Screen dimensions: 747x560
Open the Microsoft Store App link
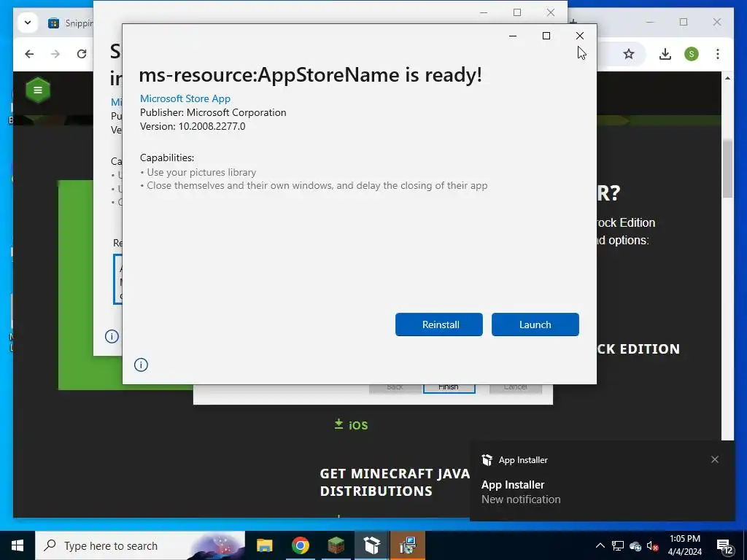(x=185, y=98)
